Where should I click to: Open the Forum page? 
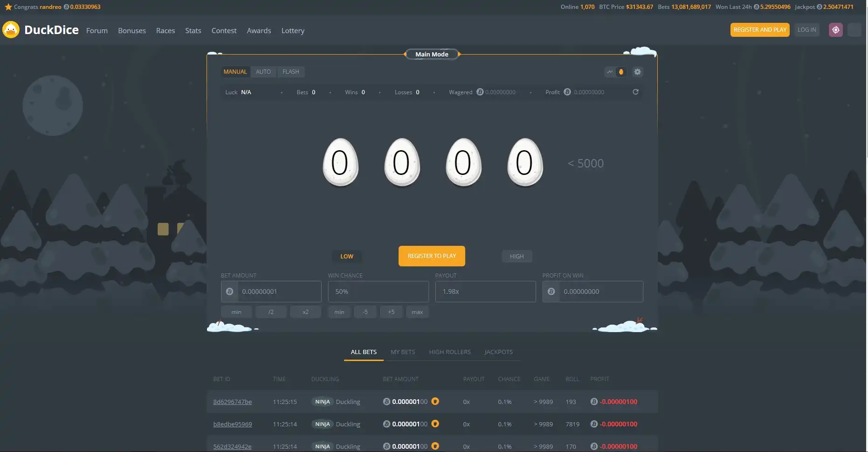[x=97, y=31]
